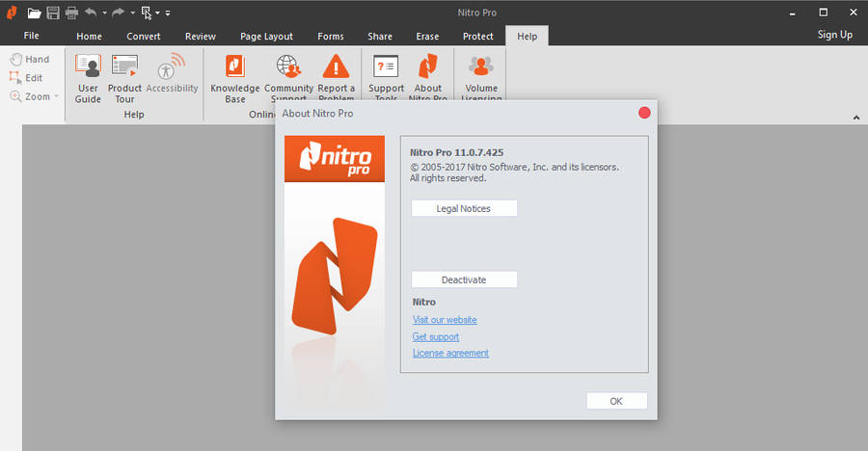
Task: Open the Customize Quick Access Toolbar dropdown
Action: coord(168,13)
